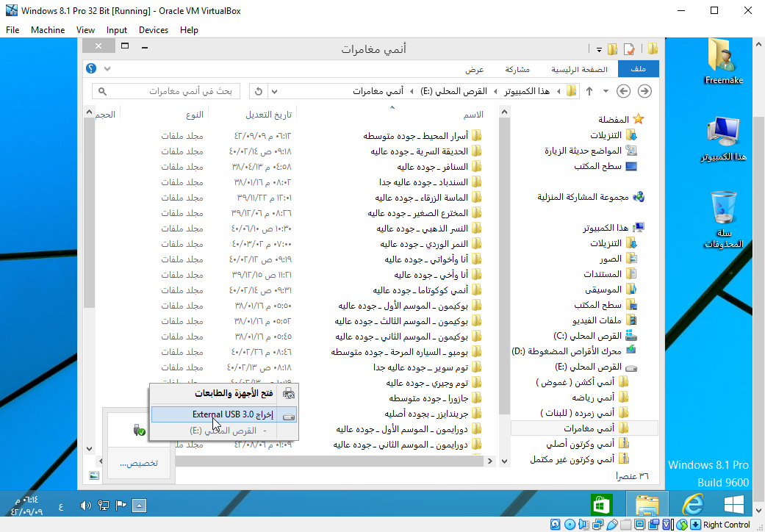765x532 pixels.
Task: Open Action Center flag icon
Action: pyautogui.click(x=121, y=506)
